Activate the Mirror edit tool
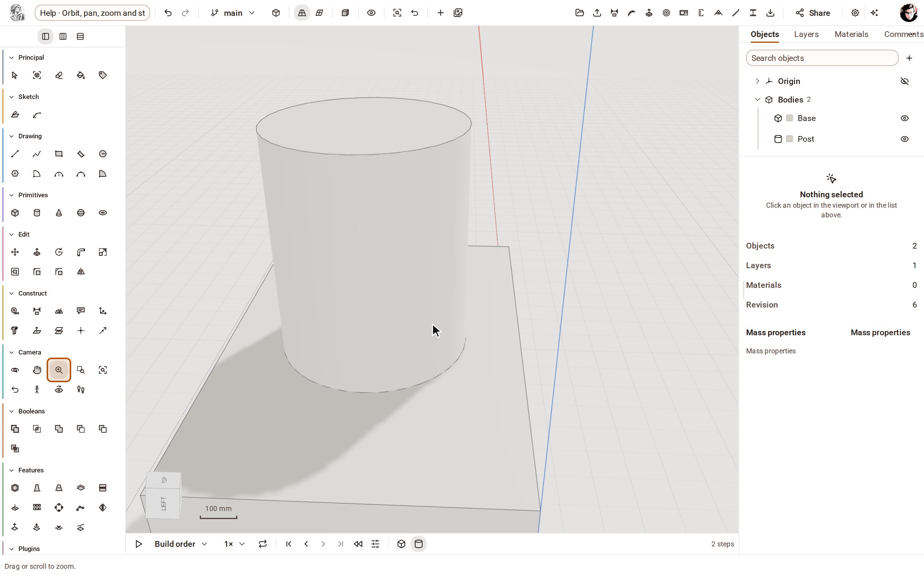Screen dimensions: 924x578 point(81,272)
